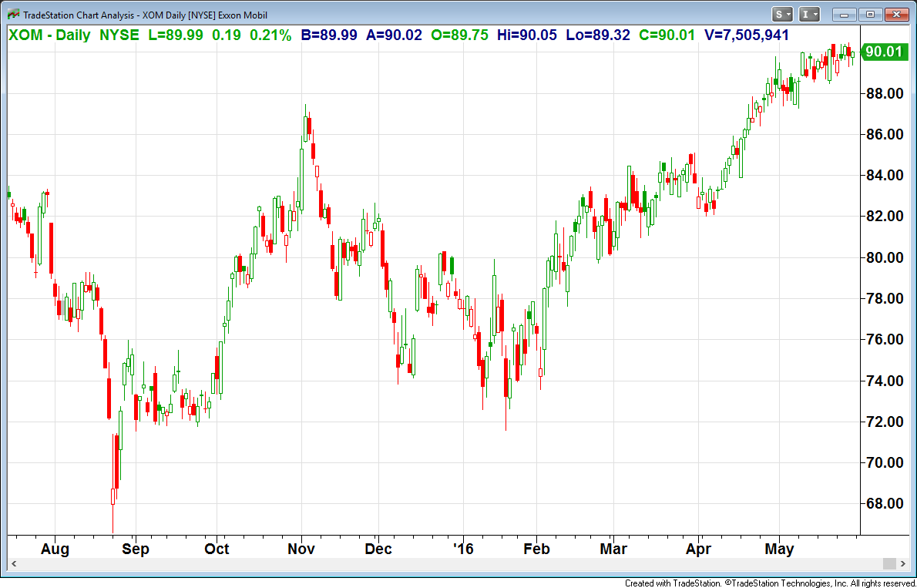Click the 'May' date axis label
This screenshot has width=917, height=588.
pyautogui.click(x=780, y=549)
